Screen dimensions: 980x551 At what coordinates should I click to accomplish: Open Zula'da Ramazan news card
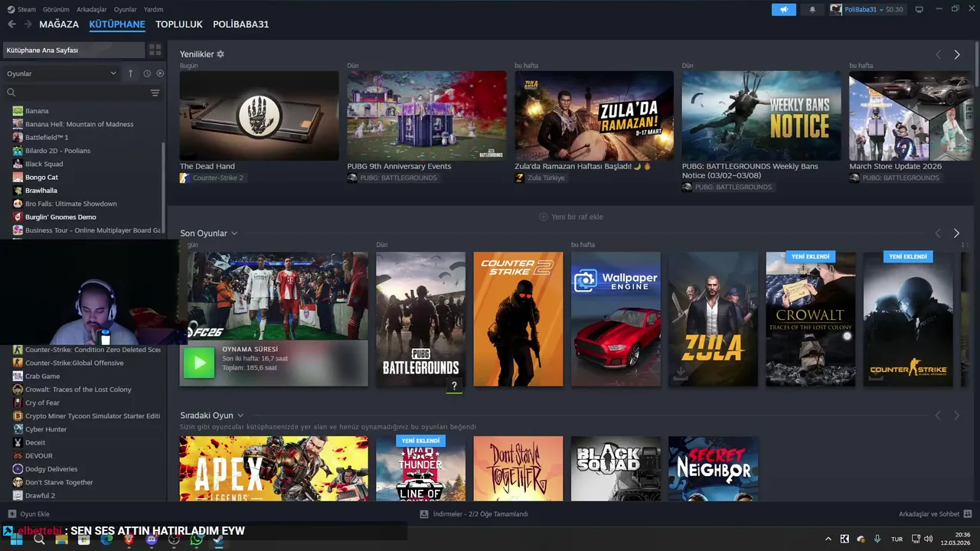594,116
